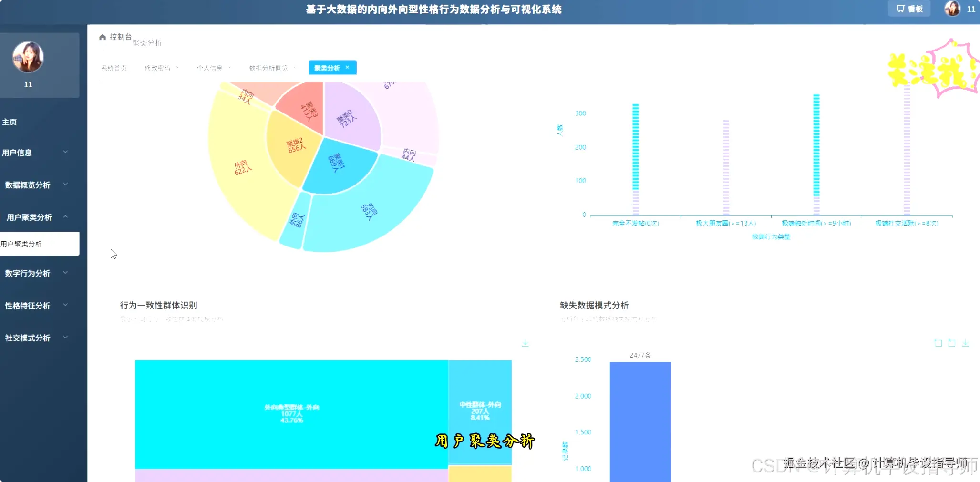This screenshot has width=980, height=482.
Task: Click the user avatar in top header
Action: pos(952,9)
